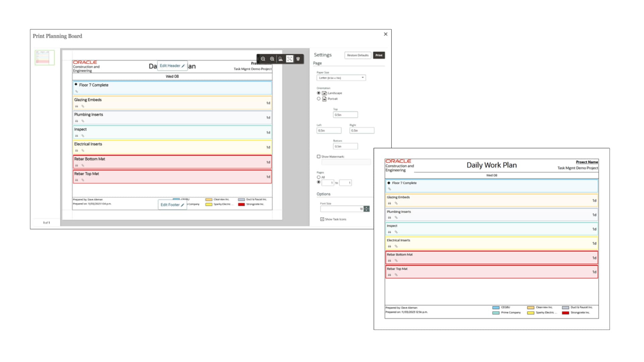This screenshot has width=644, height=362.
Task: Click the pencil icon beside Edit Header
Action: (183, 66)
